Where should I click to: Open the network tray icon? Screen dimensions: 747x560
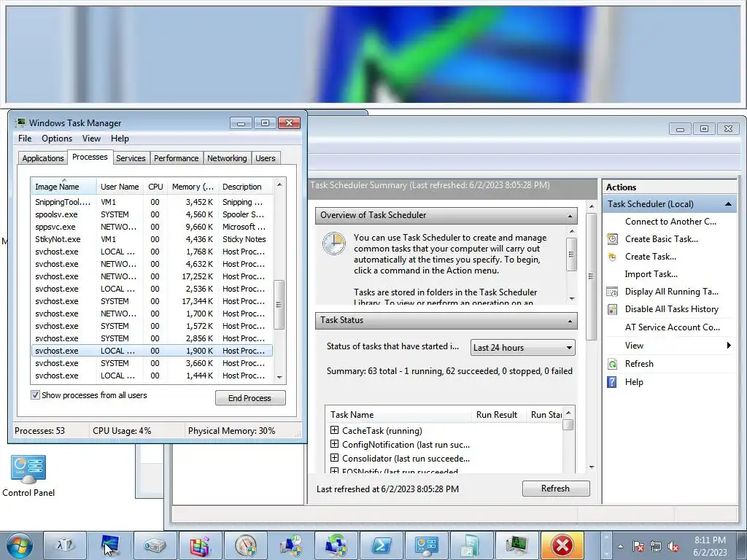click(656, 547)
